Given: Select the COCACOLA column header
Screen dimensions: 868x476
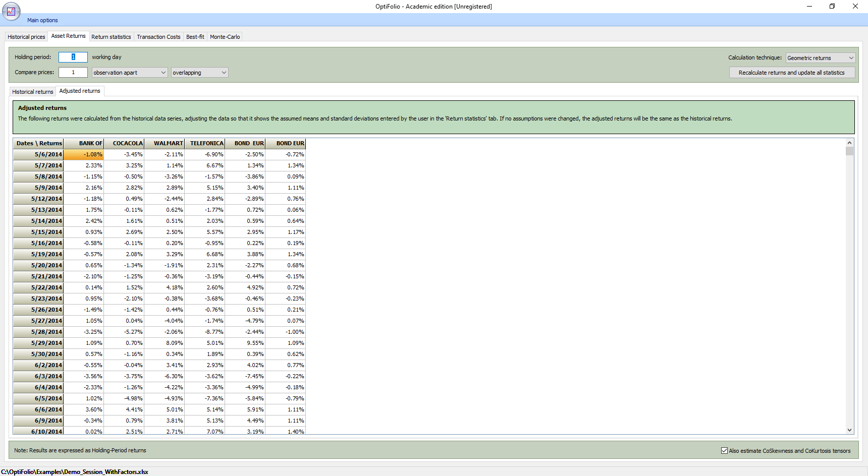Looking at the screenshot, I should 124,143.
